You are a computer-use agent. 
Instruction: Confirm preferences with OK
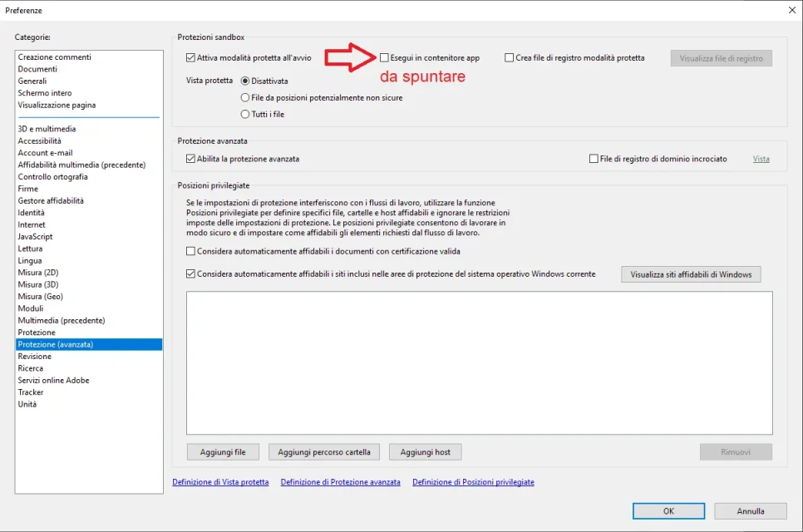(x=668, y=510)
